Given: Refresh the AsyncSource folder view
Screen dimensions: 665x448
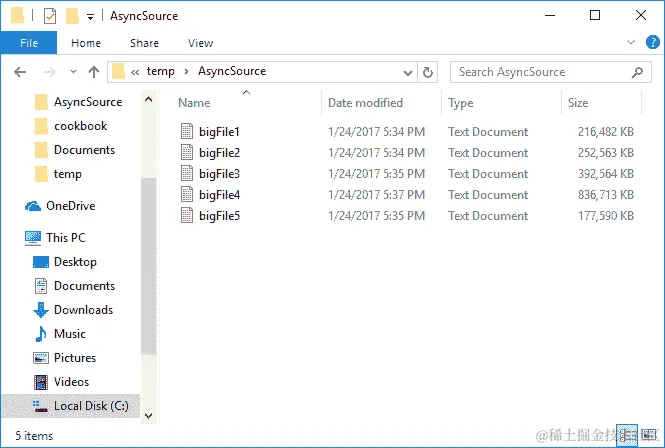Looking at the screenshot, I should (428, 73).
